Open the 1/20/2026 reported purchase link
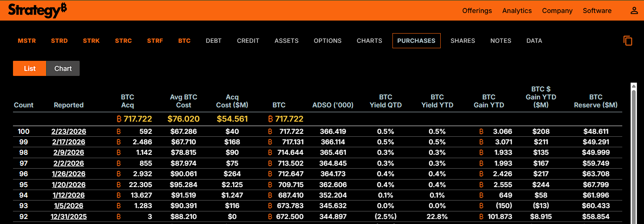Image resolution: width=644 pixels, height=224 pixels. point(68,185)
